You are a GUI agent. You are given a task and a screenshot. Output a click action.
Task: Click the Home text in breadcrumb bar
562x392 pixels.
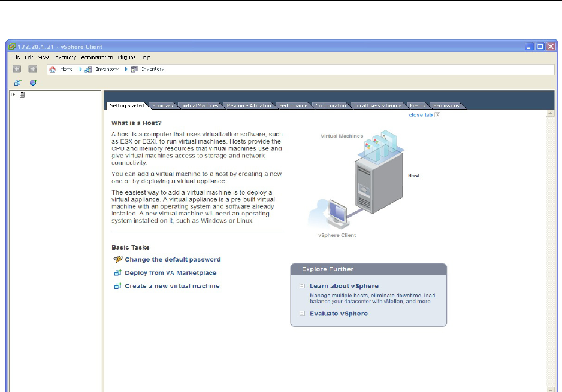click(67, 69)
